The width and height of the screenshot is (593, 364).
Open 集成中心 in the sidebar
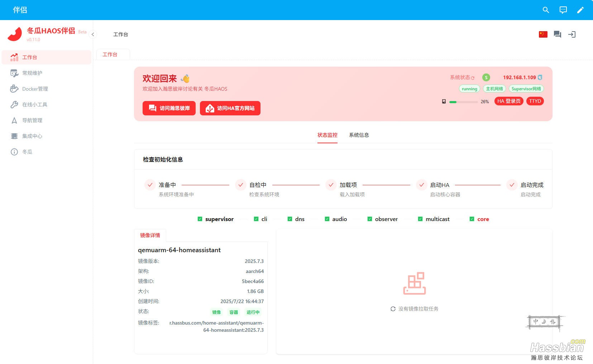coord(47,136)
